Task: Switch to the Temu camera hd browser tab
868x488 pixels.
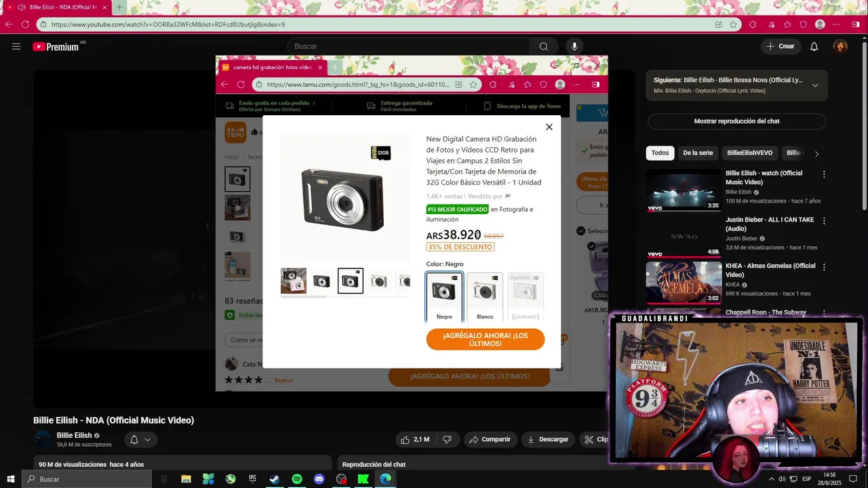Action: click(272, 67)
